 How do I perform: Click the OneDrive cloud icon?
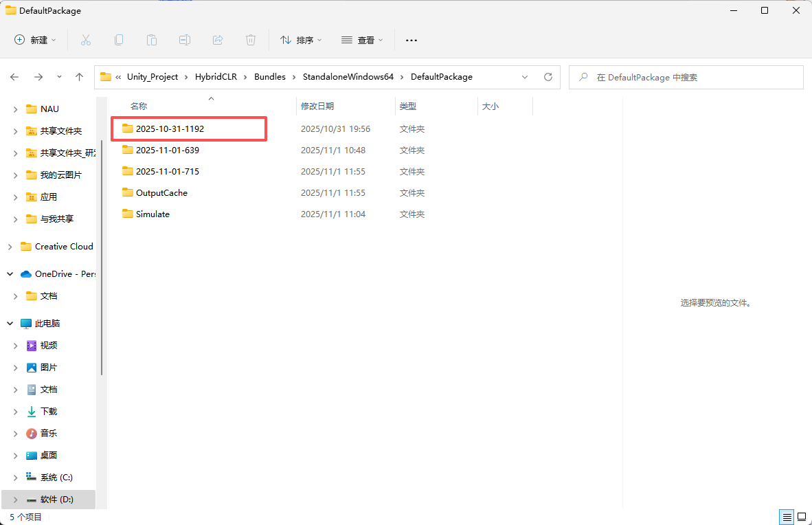tap(26, 273)
